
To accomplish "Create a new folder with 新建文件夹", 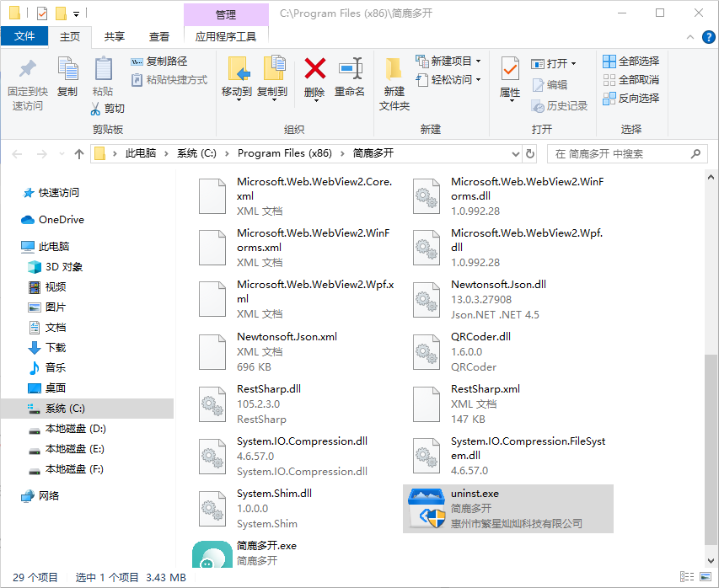I will (392, 80).
